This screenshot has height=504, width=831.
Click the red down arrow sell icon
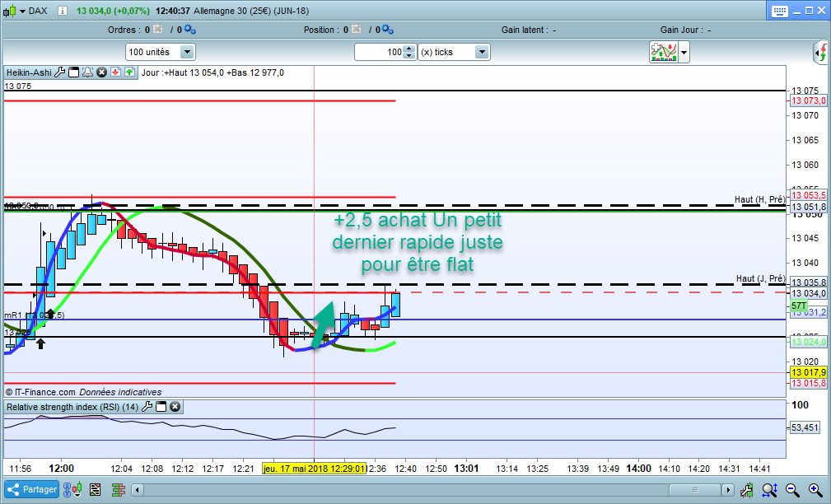point(115,72)
